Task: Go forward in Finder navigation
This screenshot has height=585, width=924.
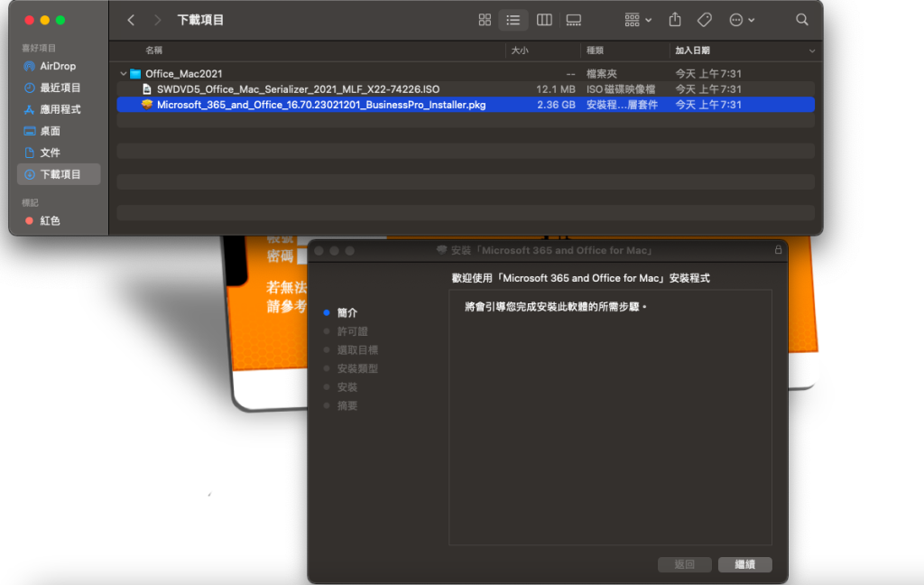Action: pyautogui.click(x=157, y=20)
